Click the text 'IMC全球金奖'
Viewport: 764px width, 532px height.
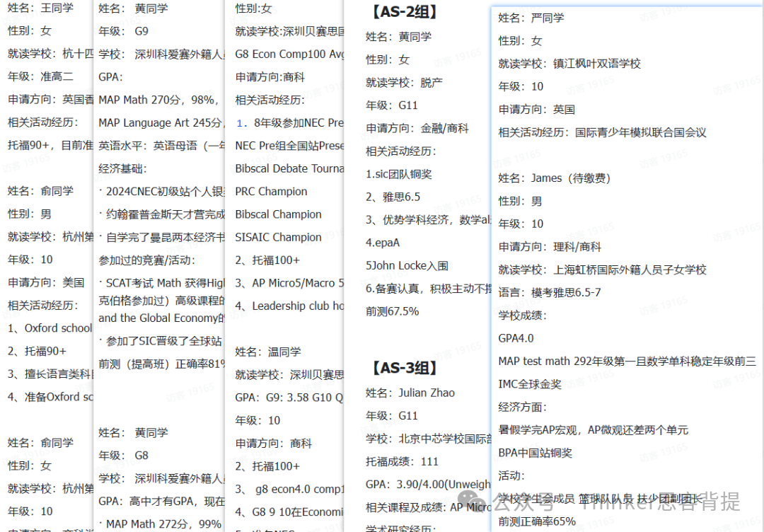tap(530, 384)
